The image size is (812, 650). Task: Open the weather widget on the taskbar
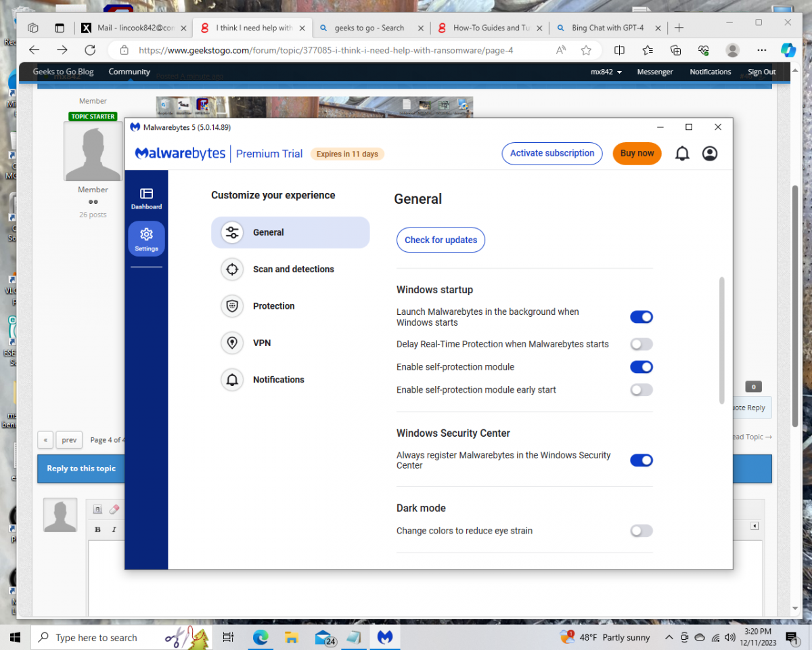click(x=604, y=637)
